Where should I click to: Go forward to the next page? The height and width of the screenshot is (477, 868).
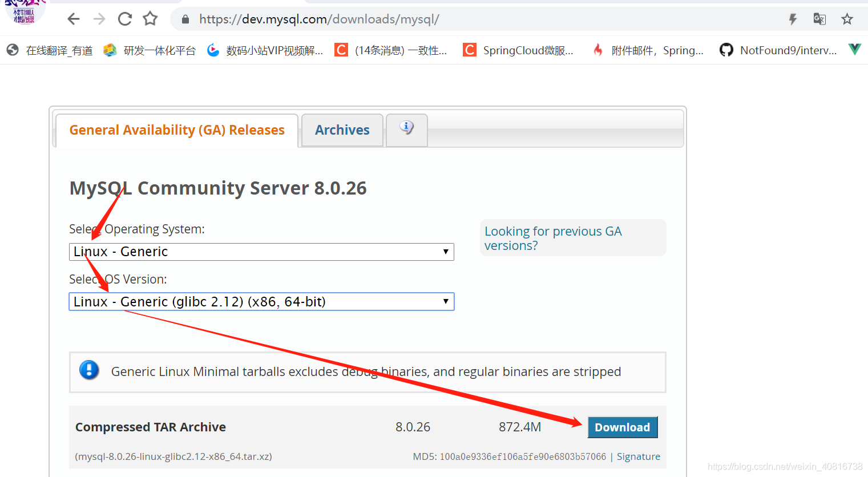[99, 19]
